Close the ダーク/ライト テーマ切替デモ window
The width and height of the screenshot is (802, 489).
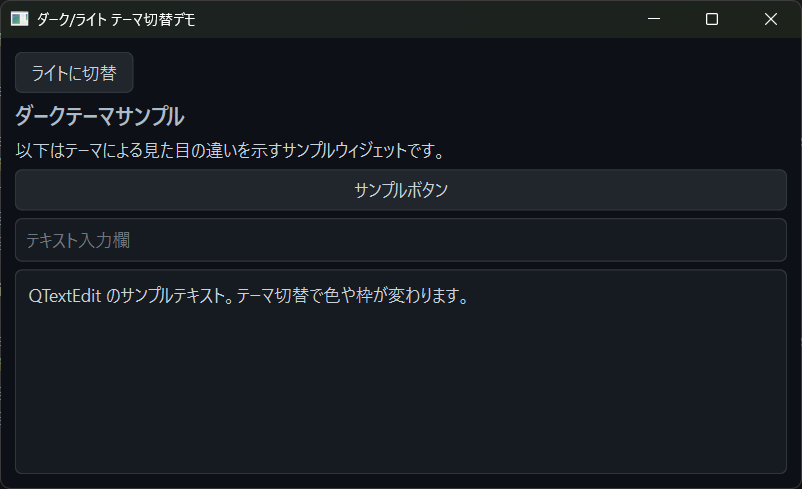771,19
